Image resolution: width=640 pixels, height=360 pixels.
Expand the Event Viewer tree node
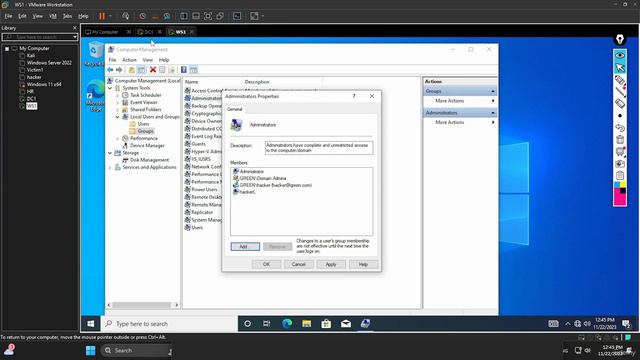tap(118, 102)
